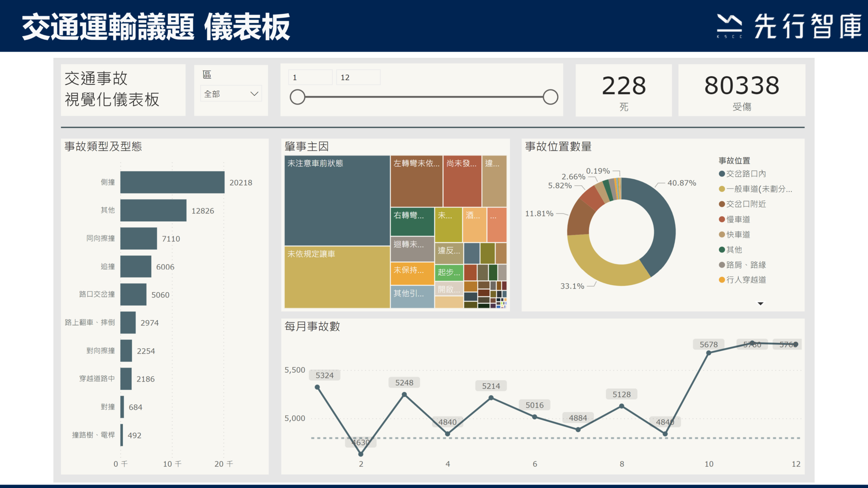Screen dimensions: 868x488
Task: Select 行人穿越道 legend marker
Action: point(722,280)
